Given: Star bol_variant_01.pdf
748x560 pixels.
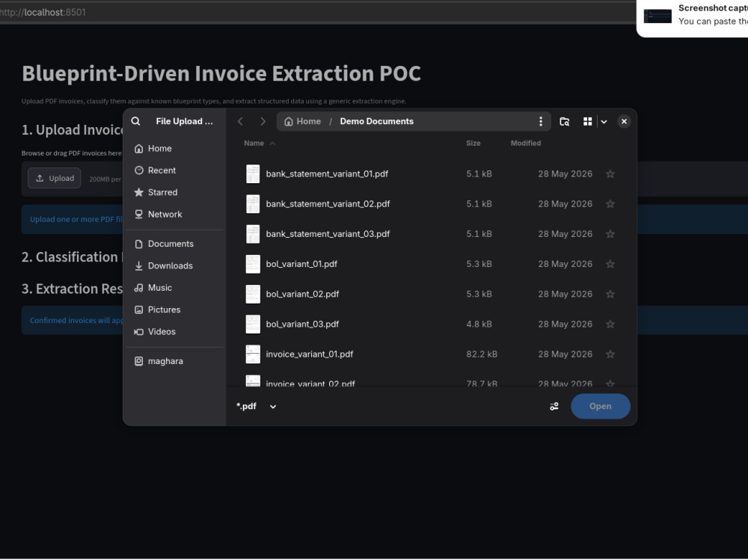Looking at the screenshot, I should point(610,264).
